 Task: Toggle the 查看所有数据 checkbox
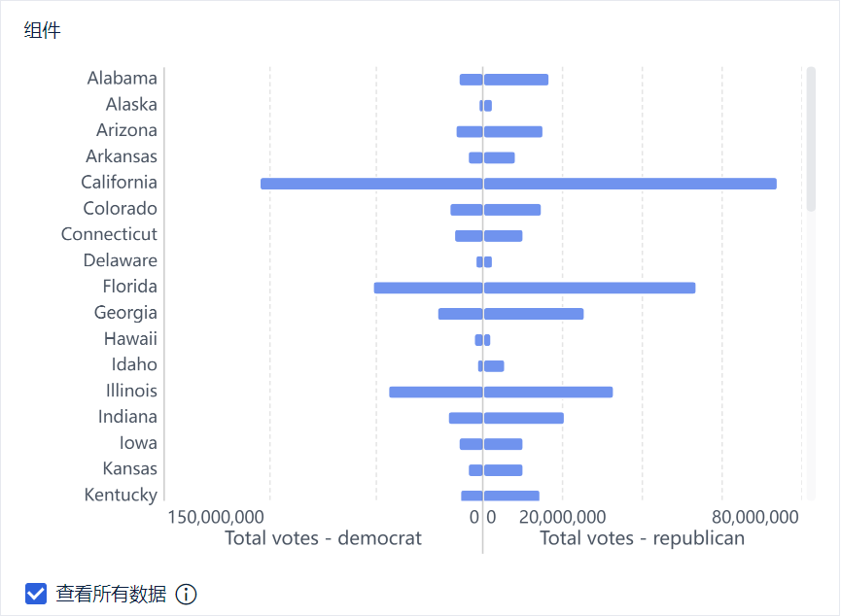(36, 594)
